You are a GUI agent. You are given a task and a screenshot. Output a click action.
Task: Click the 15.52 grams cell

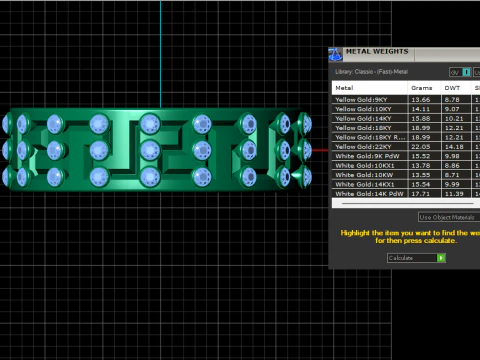coord(424,156)
